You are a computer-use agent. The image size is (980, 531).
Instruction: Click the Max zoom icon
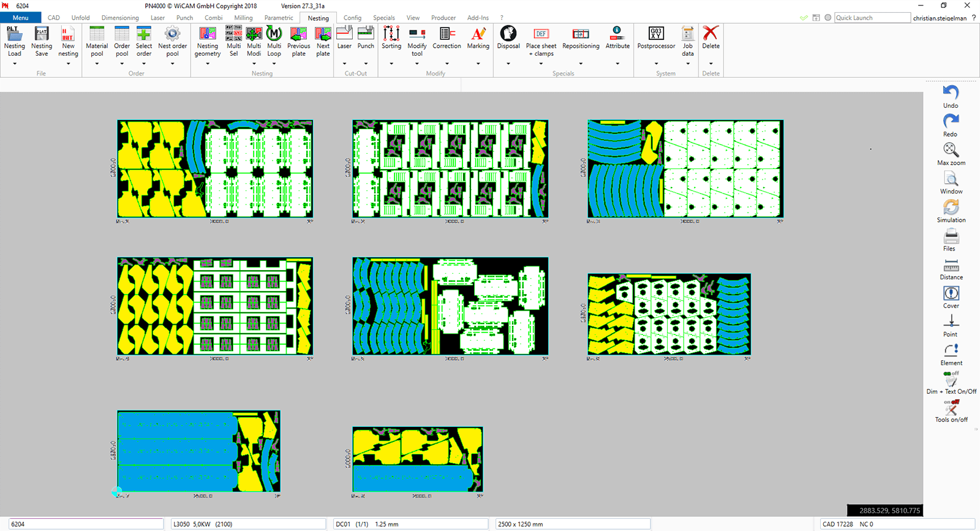(x=951, y=150)
